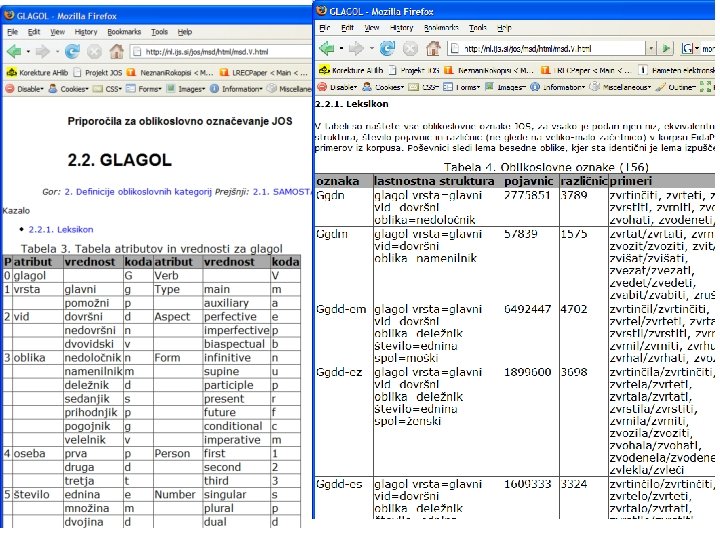720x540 pixels.
Task: Click the address bar in left window
Action: coord(220,51)
